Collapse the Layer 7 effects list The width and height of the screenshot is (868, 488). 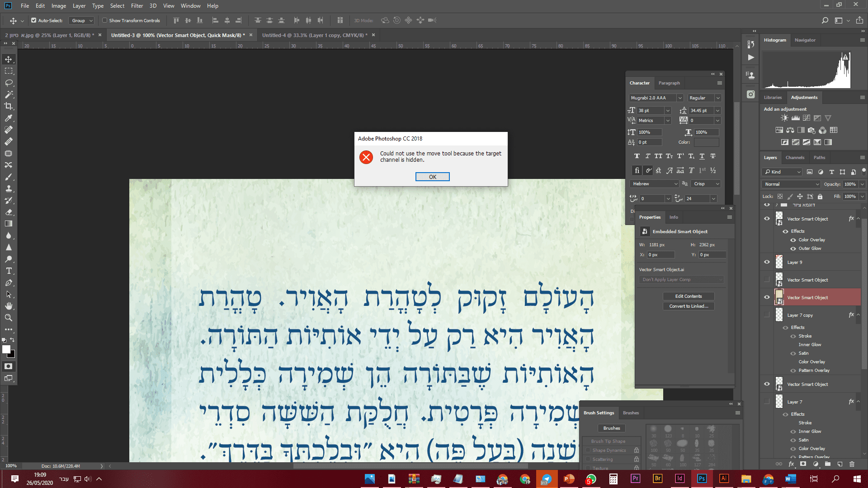pyautogui.click(x=858, y=402)
